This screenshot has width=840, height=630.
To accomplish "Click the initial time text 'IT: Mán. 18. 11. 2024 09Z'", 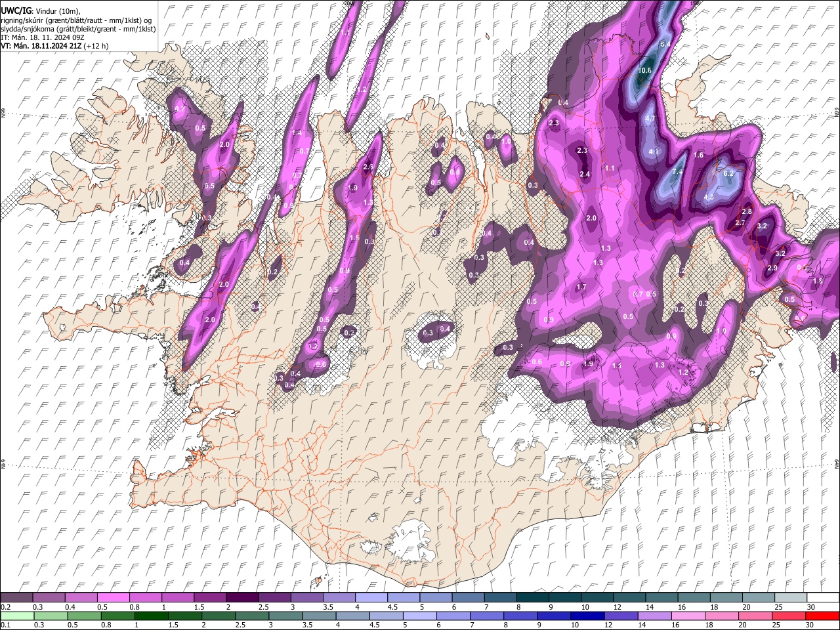I will coord(43,37).
